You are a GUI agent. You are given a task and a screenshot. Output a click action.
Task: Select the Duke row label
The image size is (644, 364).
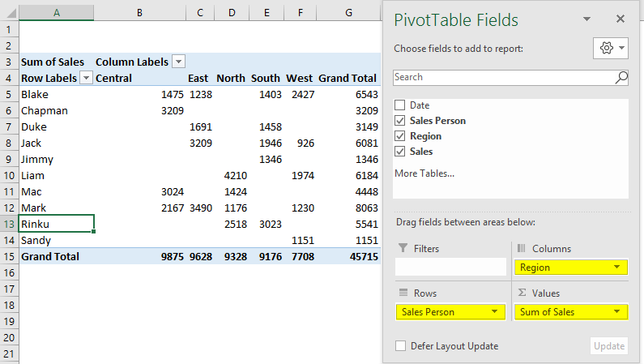tap(56, 126)
